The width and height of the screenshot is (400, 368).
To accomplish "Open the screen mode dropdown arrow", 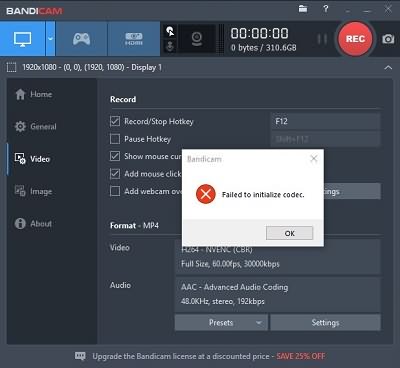I will [50, 39].
